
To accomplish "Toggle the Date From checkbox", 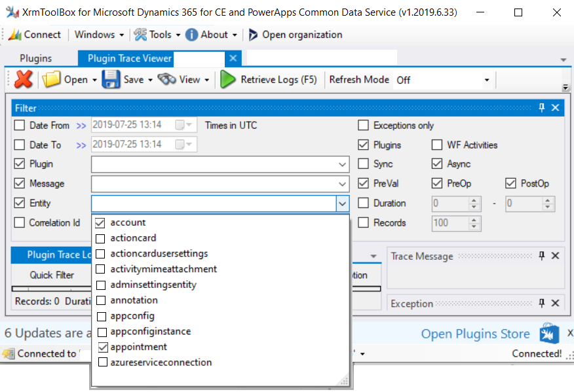I will pos(20,125).
